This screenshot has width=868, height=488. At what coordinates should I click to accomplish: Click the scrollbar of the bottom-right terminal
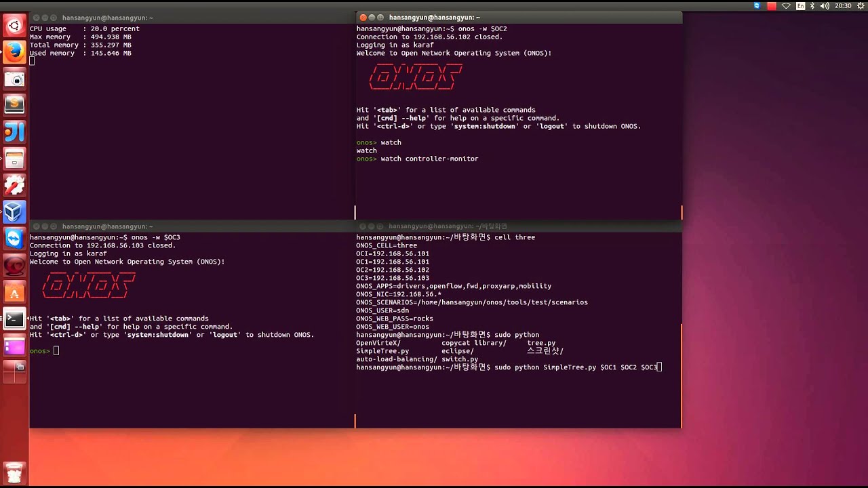click(x=681, y=375)
